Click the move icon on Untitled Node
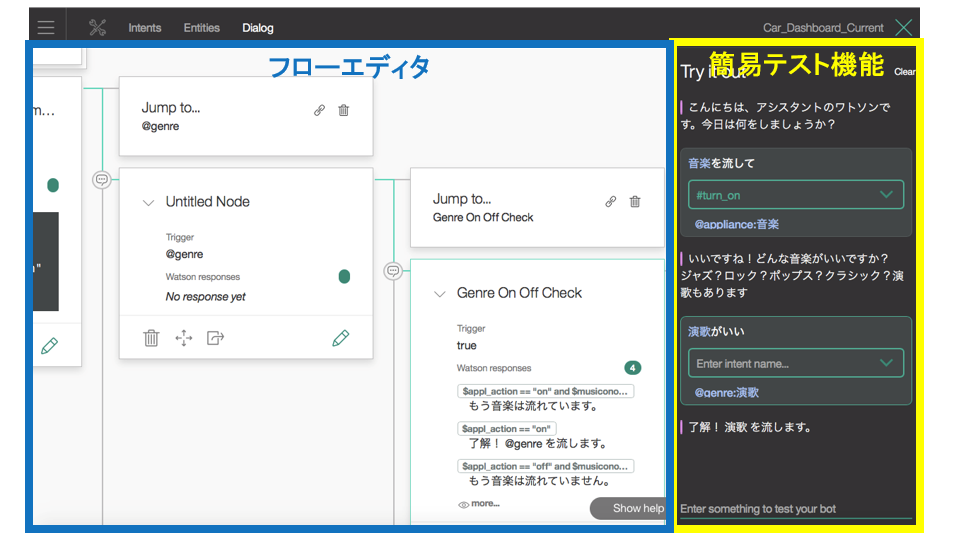This screenshot has height=543, width=970. (184, 338)
